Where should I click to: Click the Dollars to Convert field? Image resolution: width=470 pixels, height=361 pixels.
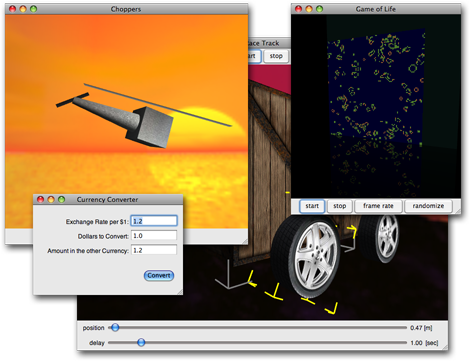click(154, 236)
